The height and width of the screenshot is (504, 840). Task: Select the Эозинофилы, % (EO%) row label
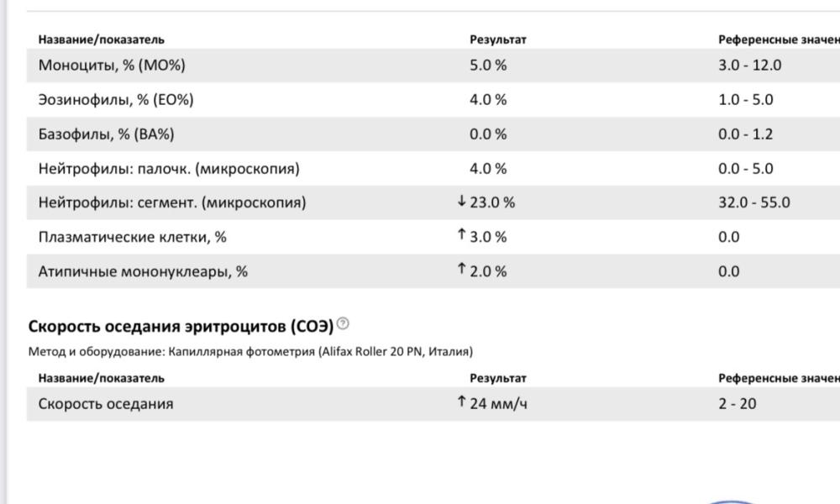tap(116, 100)
